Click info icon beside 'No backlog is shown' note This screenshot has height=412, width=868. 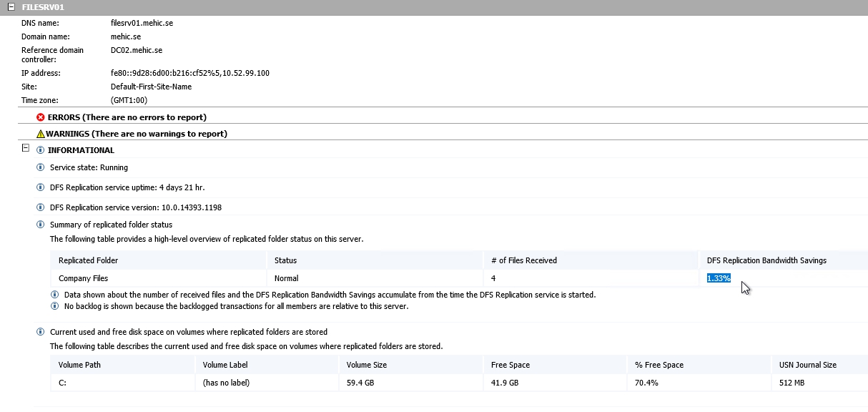pyautogui.click(x=54, y=306)
